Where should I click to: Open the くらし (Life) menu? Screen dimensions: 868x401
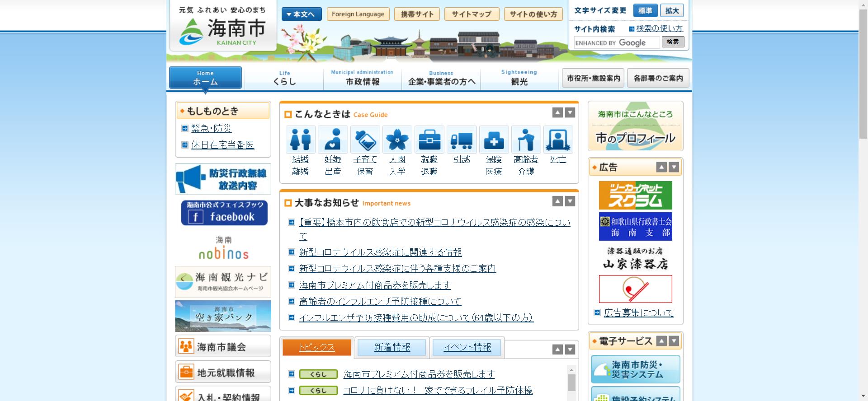coord(284,78)
